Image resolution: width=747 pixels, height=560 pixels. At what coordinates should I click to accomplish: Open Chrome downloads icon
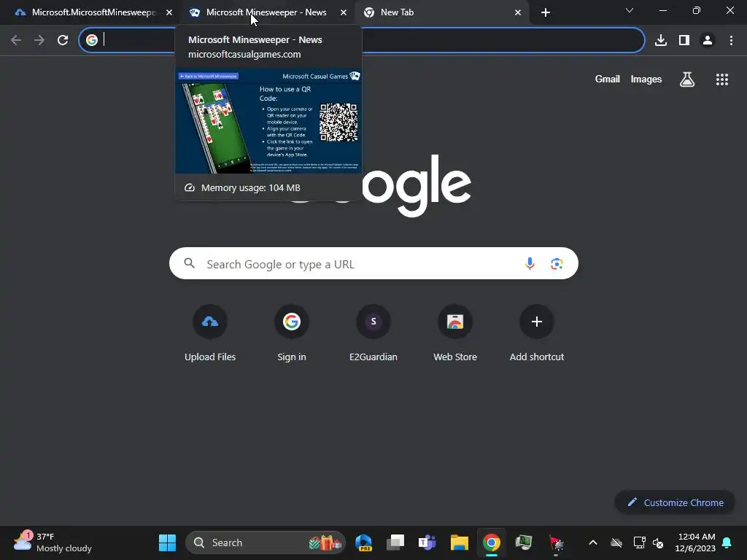[661, 40]
